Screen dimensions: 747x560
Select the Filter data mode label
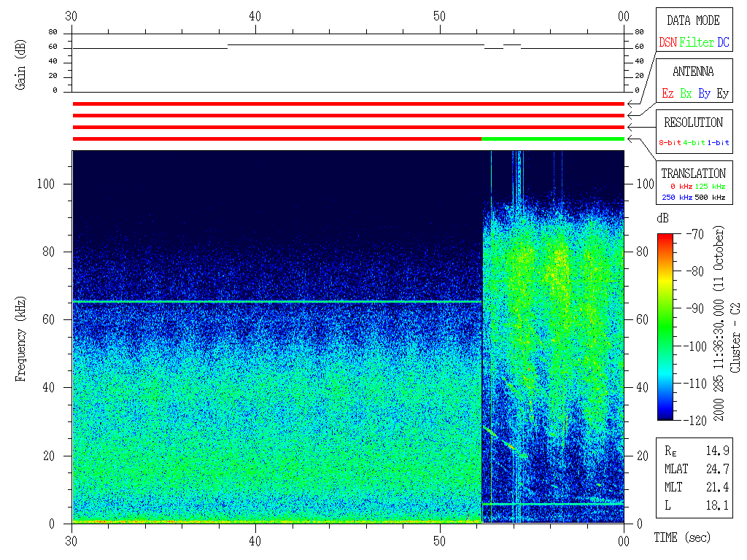697,43
